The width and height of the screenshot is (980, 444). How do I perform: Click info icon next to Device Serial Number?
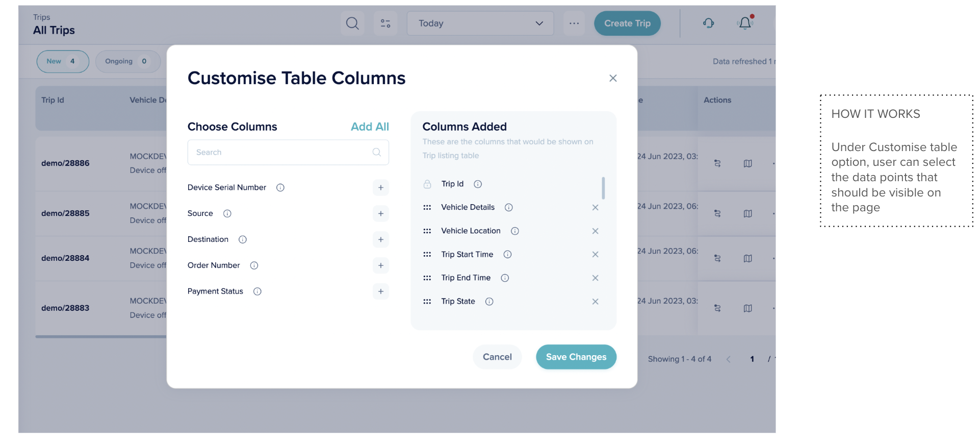click(x=280, y=188)
